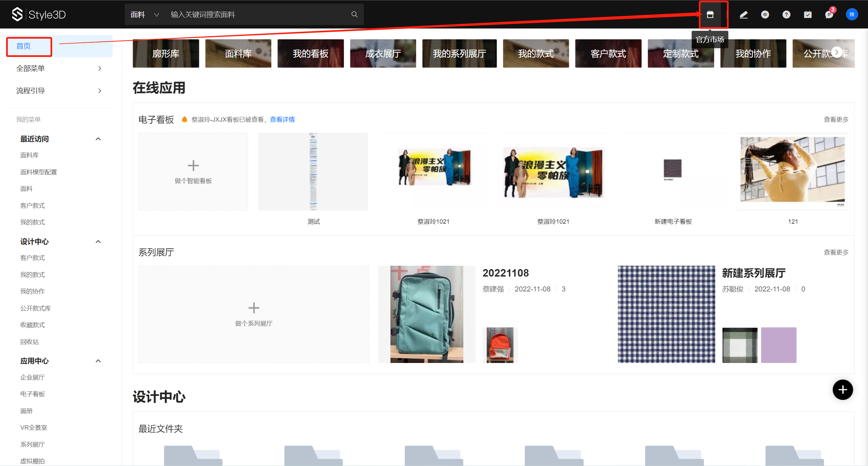Open the board named 121
This screenshot has width=868, height=466.
coord(792,171)
